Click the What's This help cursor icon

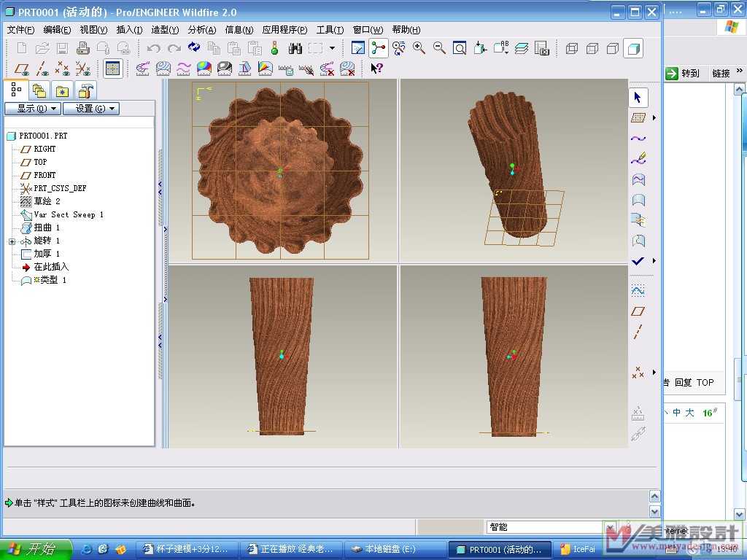click(376, 69)
